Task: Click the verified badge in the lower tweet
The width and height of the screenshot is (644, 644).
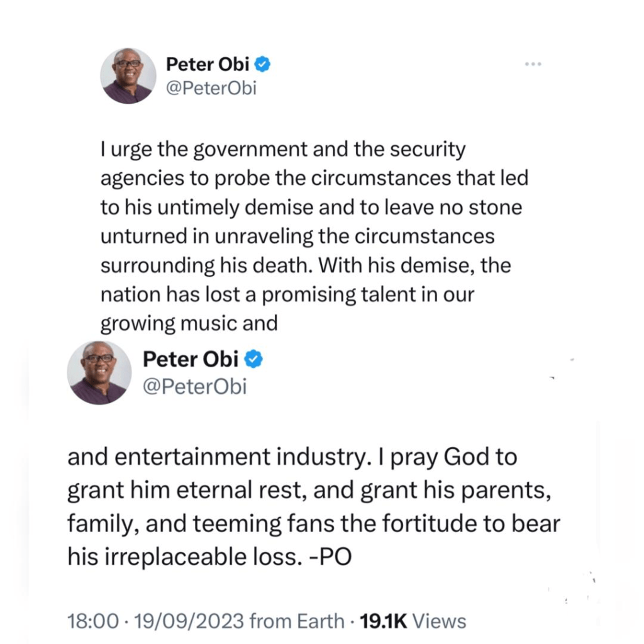Action: click(254, 359)
